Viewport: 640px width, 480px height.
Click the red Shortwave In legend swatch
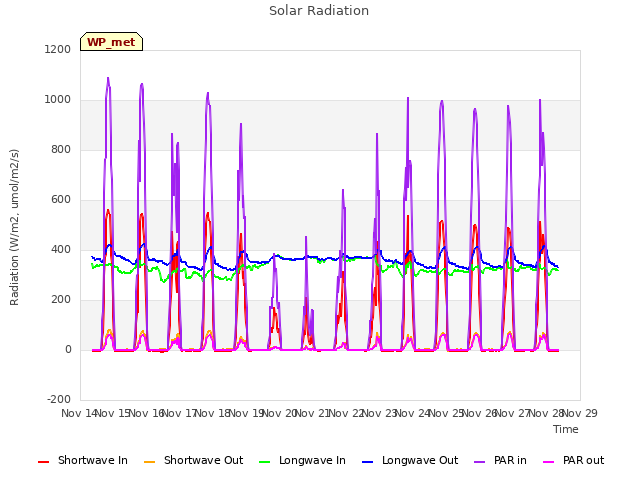point(43,462)
